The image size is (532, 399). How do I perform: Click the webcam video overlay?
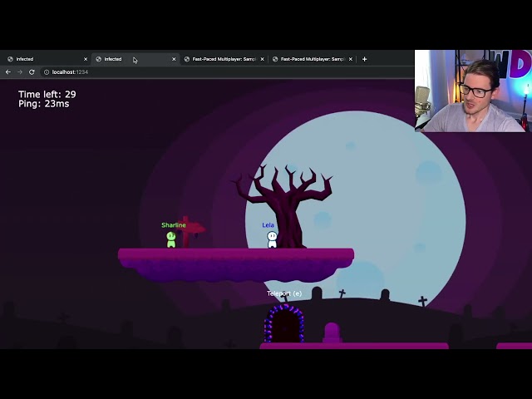pyautogui.click(x=473, y=91)
